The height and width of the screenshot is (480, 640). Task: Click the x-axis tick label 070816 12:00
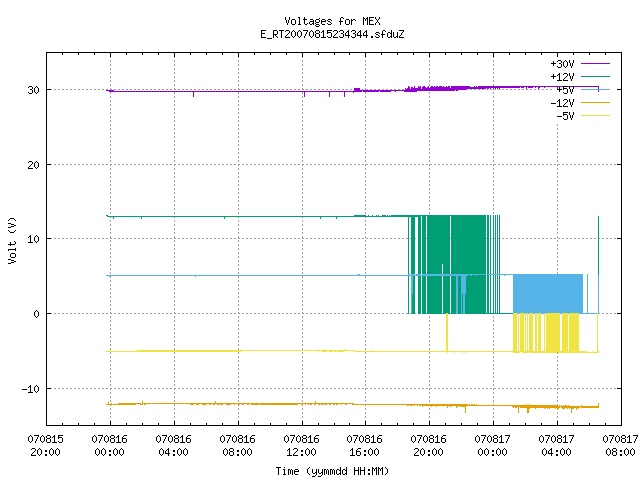(x=301, y=446)
